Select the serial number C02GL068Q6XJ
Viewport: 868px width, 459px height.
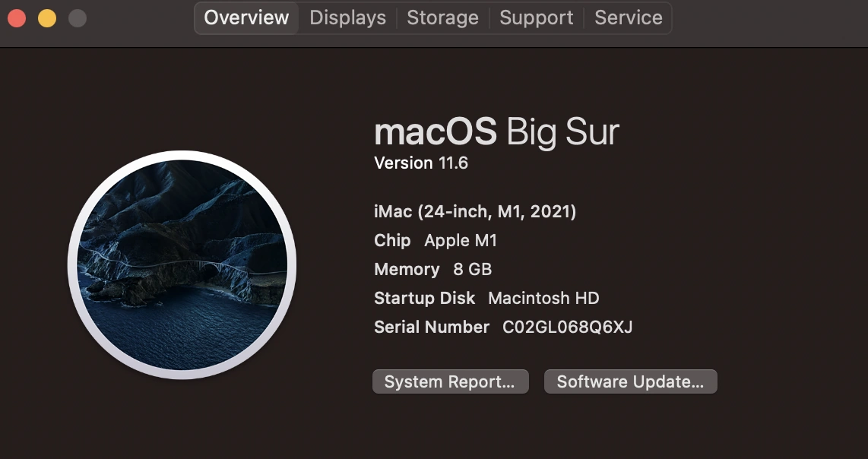[x=568, y=327]
